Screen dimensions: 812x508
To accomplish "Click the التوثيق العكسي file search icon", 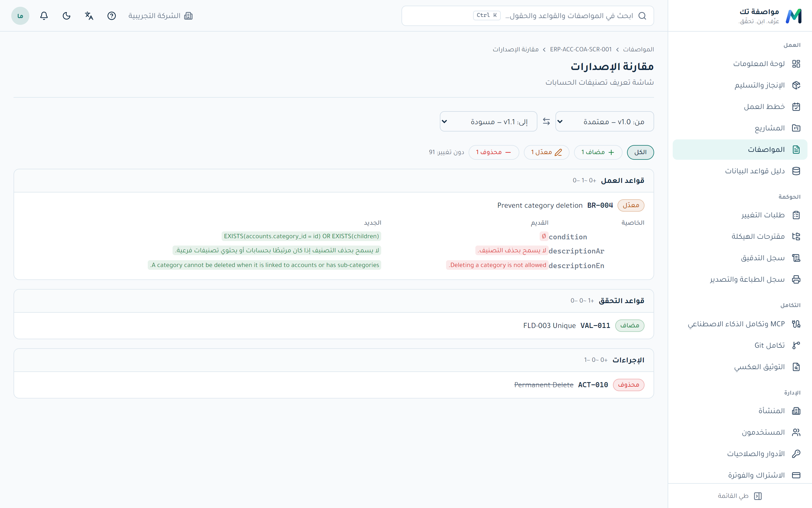I will [x=796, y=367].
